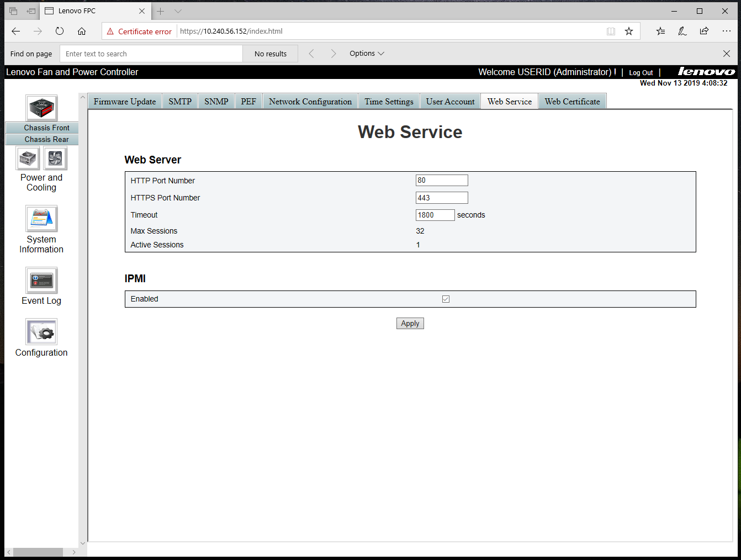Click the horizontal scrollbar thumb
This screenshot has width=741, height=560.
[38, 552]
